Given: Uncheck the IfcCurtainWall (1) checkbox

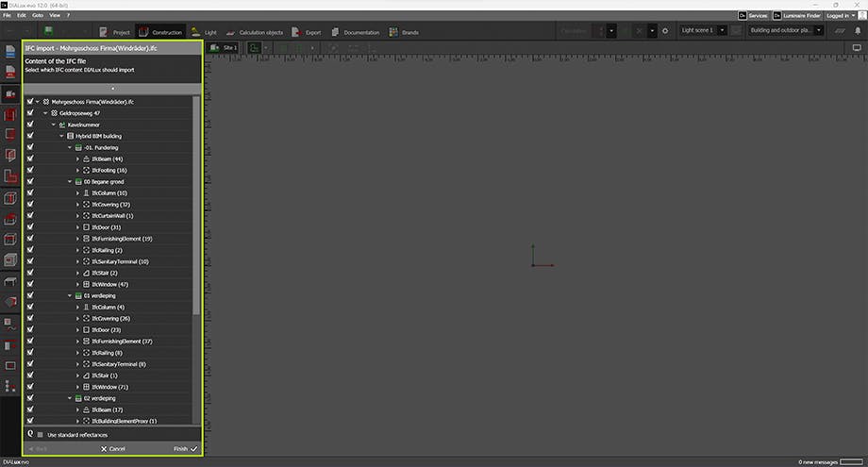Looking at the screenshot, I should pyautogui.click(x=30, y=215).
